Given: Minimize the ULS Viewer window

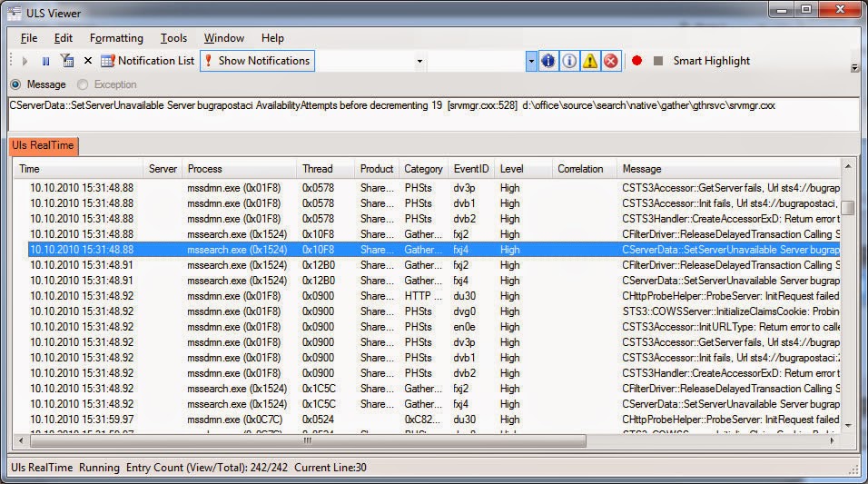Looking at the screenshot, I should coord(782,9).
